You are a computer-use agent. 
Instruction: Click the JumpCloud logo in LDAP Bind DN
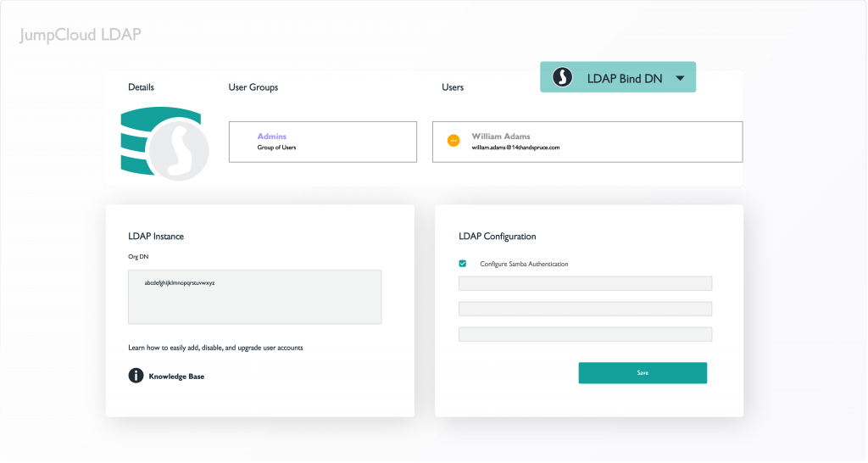tap(563, 77)
